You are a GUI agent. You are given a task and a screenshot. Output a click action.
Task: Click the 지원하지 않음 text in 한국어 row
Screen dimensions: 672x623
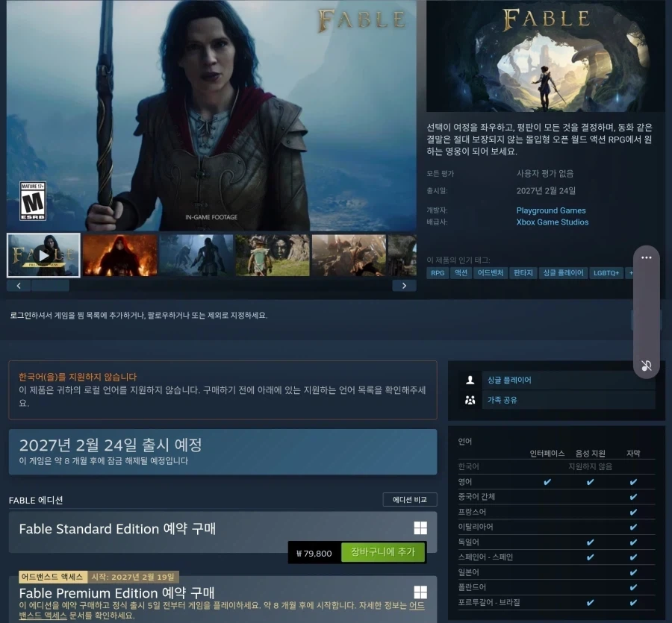click(x=590, y=466)
